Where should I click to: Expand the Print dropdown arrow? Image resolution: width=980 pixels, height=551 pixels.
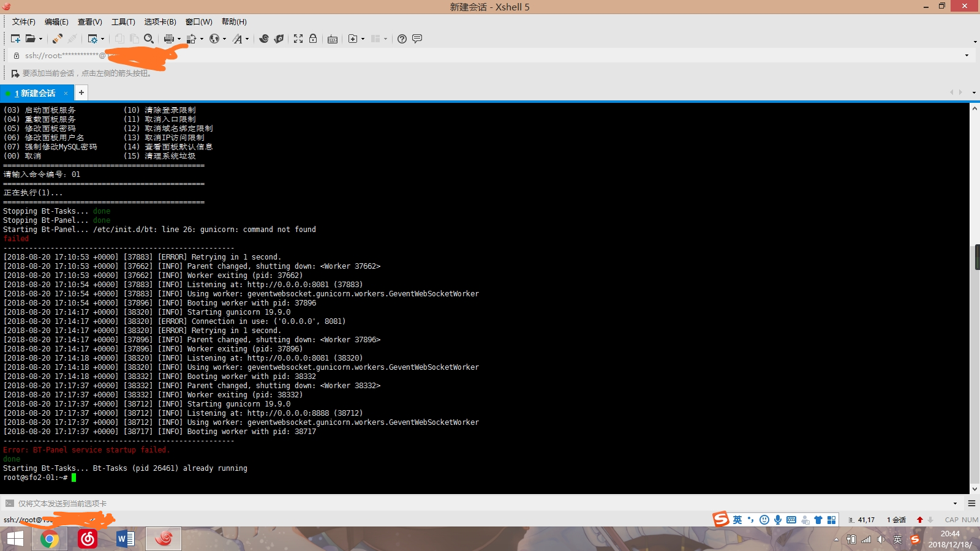point(179,39)
